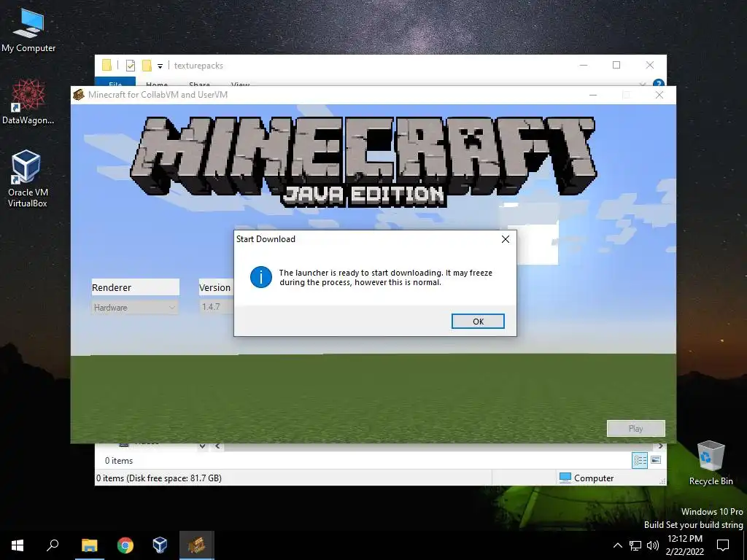Open the taskbar search

[53, 545]
